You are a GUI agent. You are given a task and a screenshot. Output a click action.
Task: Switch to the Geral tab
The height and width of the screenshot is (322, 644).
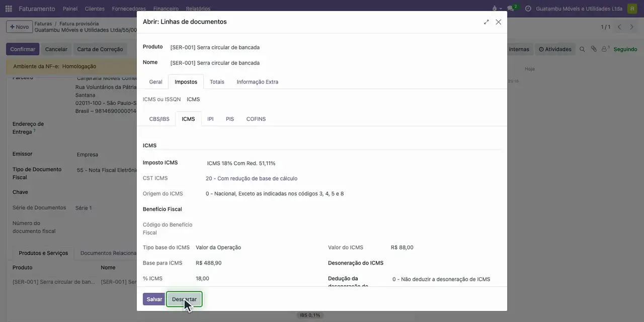point(155,82)
